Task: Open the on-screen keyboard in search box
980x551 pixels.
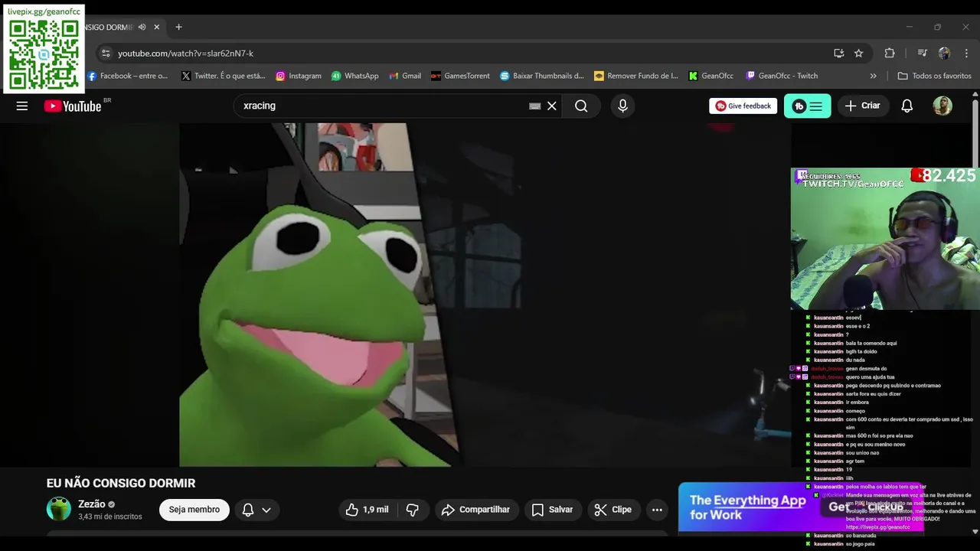Action: 534,106
